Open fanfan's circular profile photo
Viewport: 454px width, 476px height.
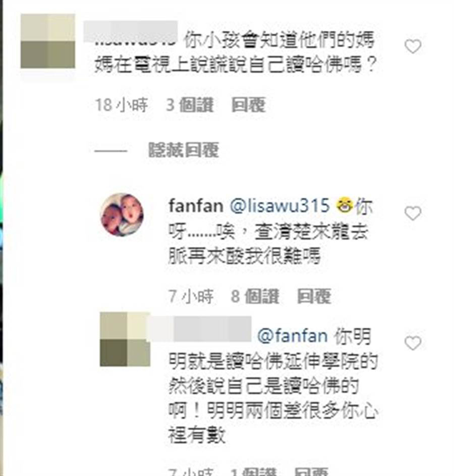[x=122, y=214]
